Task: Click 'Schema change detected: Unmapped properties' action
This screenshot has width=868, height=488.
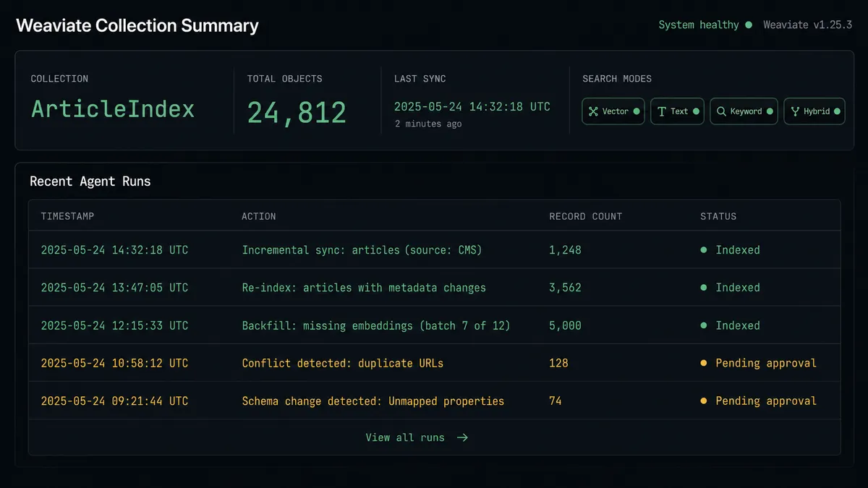Action: coord(373,401)
